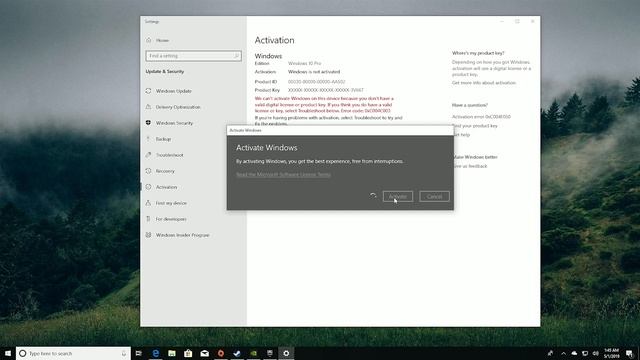Screen dimensions: 640x360
Task: Click the Windows Insider Program icon
Action: tap(148, 235)
